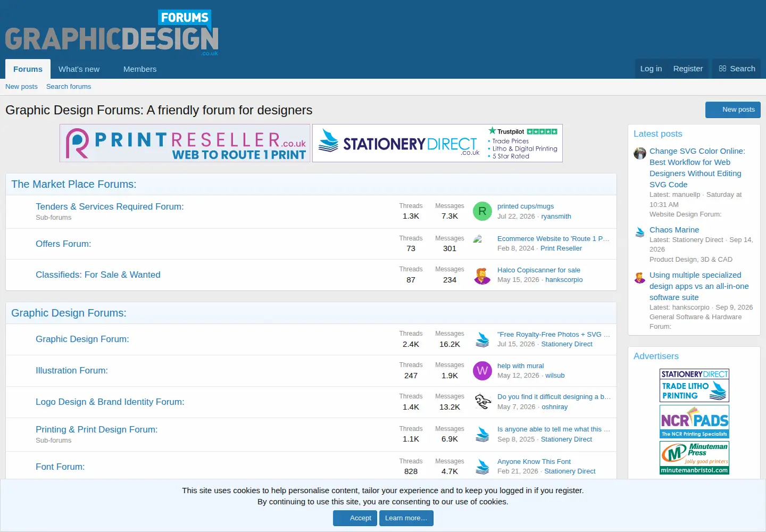Switch to the Forums tab
The image size is (766, 532).
pos(28,69)
